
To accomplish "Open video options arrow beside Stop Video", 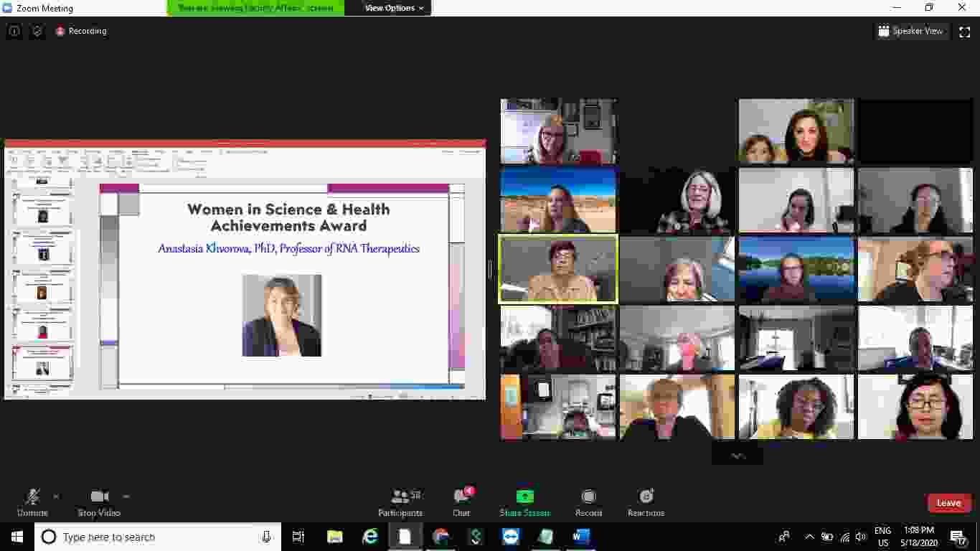I will coord(126,496).
